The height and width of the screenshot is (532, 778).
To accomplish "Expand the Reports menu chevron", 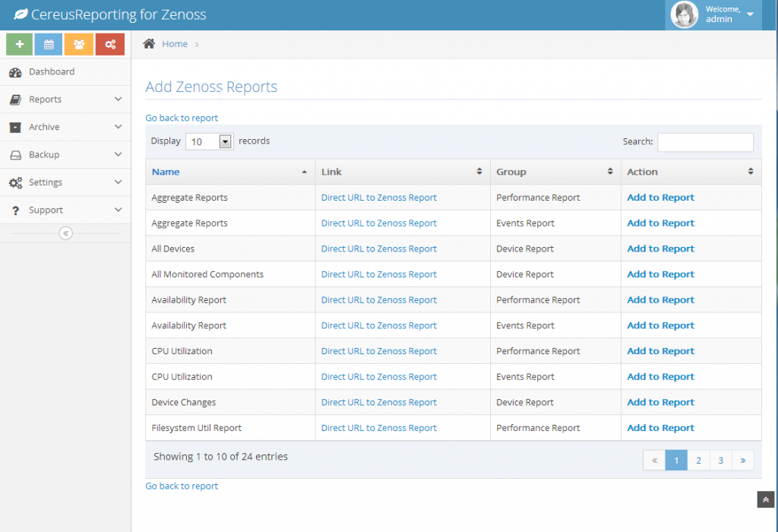I will coord(118,99).
